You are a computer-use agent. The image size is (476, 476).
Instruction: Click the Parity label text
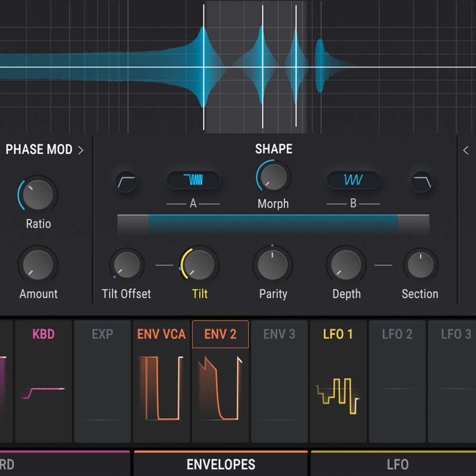[273, 294]
